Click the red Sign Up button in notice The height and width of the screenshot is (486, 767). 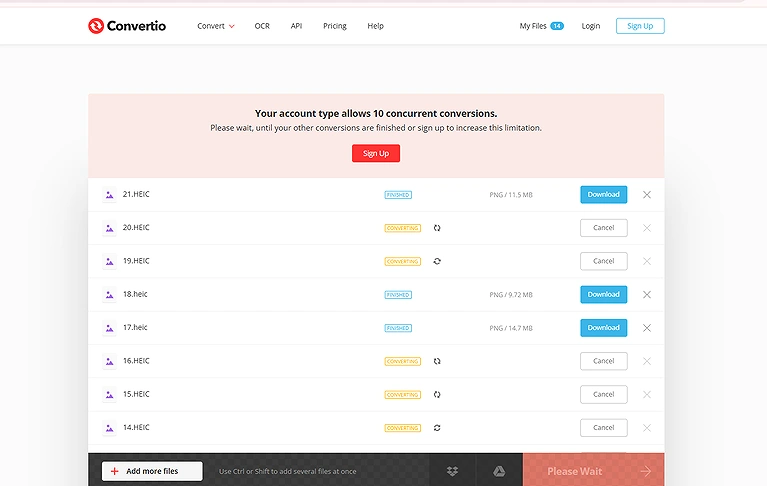pos(376,153)
